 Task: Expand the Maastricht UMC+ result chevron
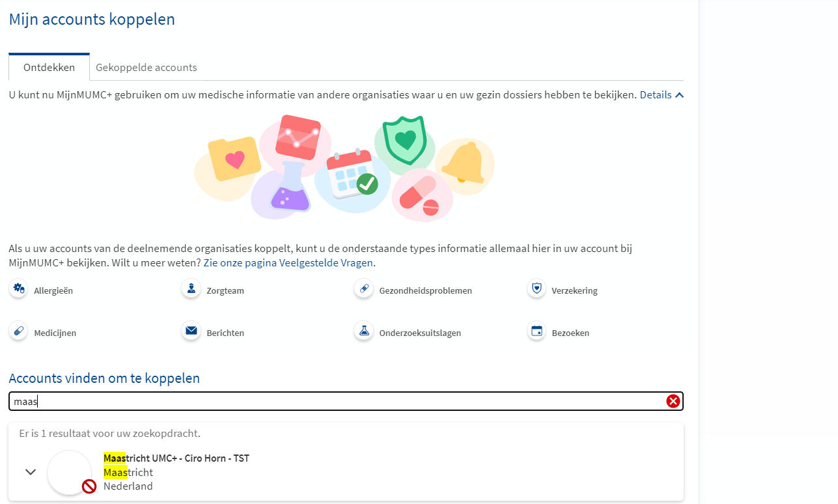coord(31,472)
